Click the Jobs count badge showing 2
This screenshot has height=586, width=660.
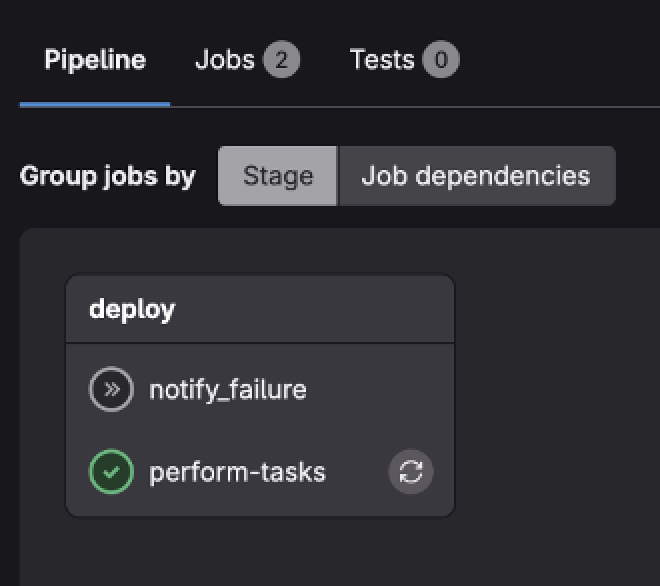coord(281,61)
